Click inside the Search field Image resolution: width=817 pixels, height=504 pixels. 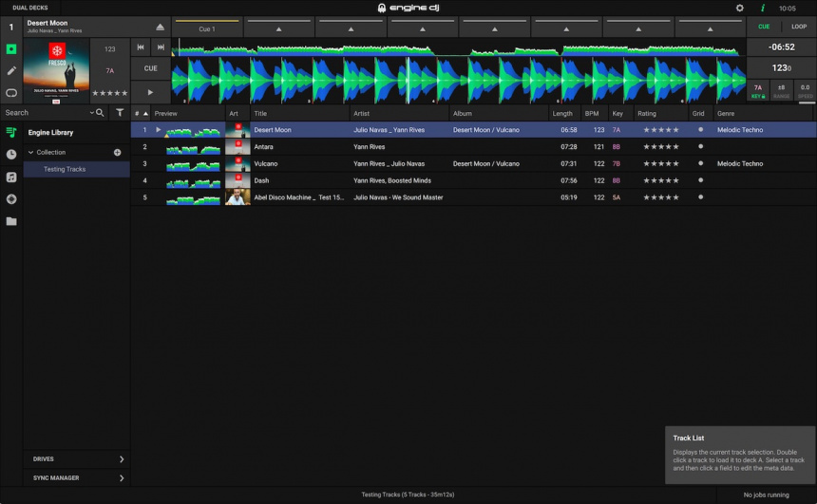pyautogui.click(x=46, y=112)
